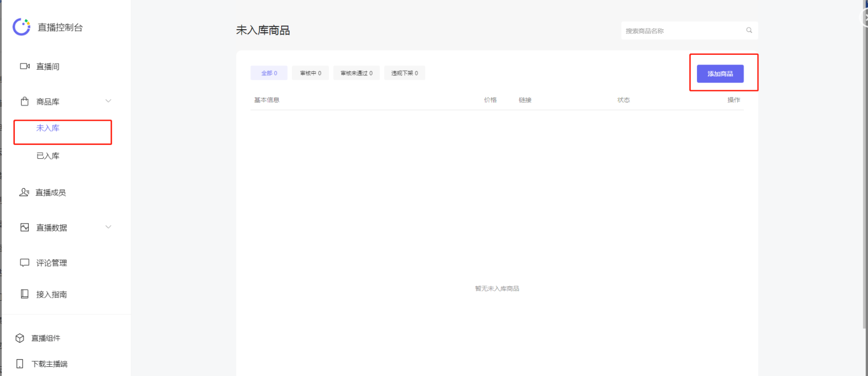Focus the 搜索商品名称 search field
This screenshot has height=376, width=868.
pos(681,31)
